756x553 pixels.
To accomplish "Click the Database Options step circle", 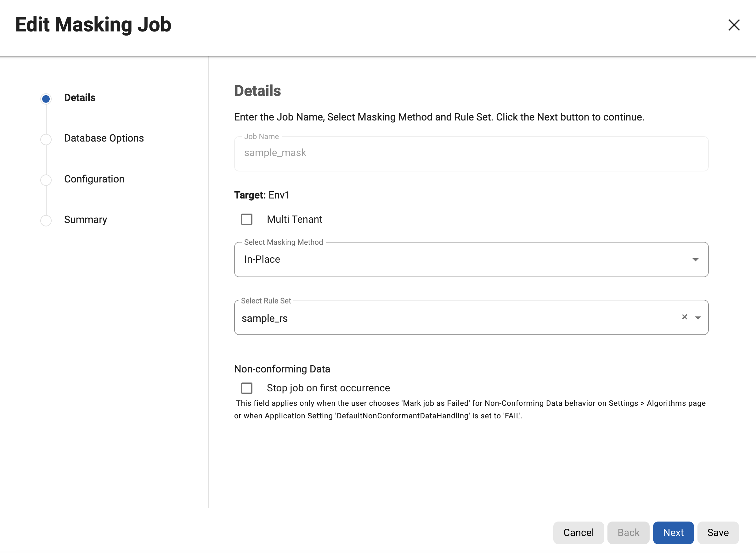I will tap(46, 139).
